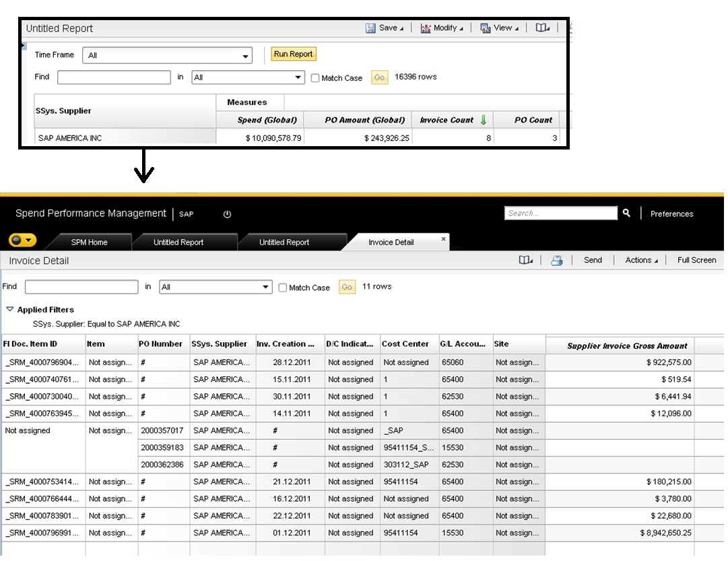Select the Invoice Detail tab

click(391, 242)
